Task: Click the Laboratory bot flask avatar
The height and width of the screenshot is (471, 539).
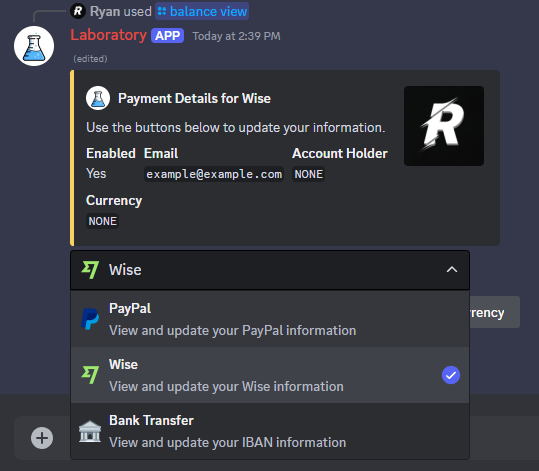Action: point(34,46)
